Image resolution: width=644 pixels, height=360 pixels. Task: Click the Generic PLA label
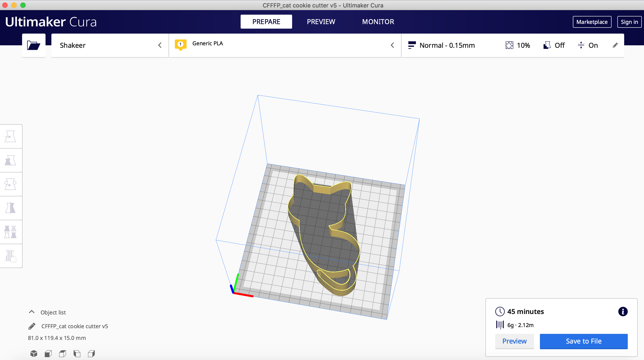[208, 43]
